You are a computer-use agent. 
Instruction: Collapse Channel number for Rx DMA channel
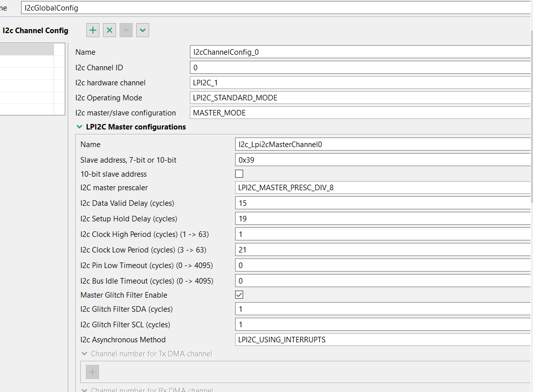coord(84,389)
